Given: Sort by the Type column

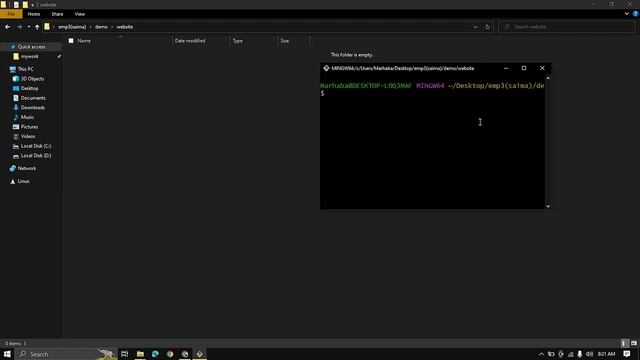Looking at the screenshot, I should pyautogui.click(x=238, y=41).
